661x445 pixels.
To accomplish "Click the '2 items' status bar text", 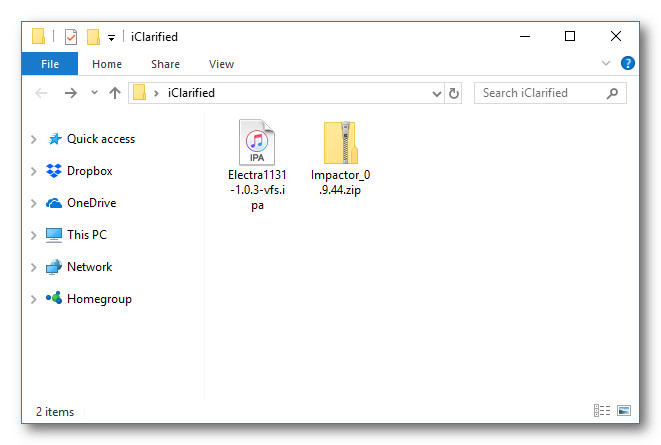I will point(55,412).
